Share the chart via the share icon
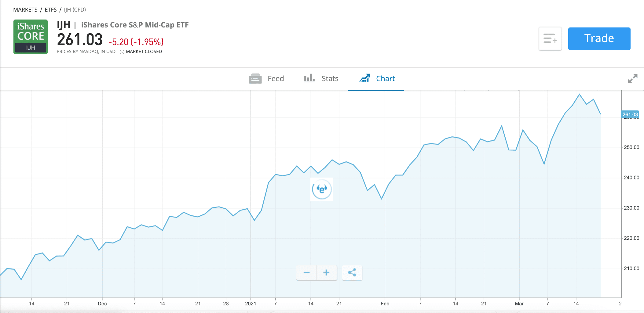This screenshot has width=644, height=313. pyautogui.click(x=352, y=272)
